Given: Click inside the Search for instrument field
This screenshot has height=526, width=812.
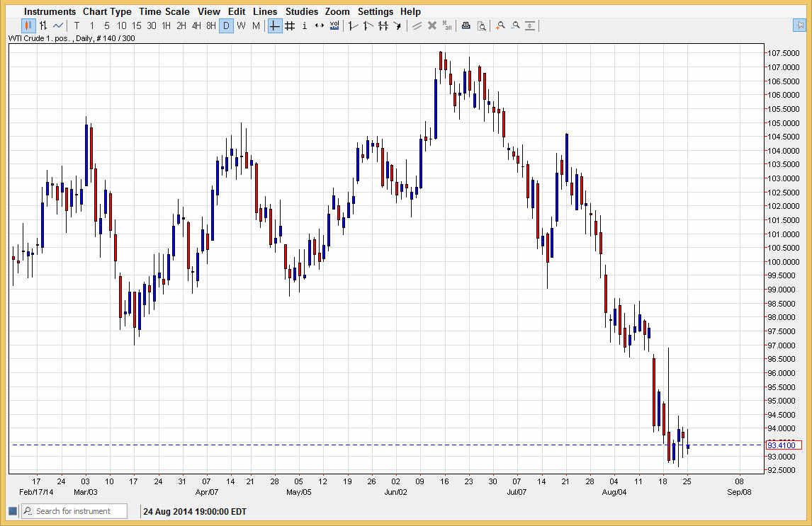Looking at the screenshot, I should click(x=78, y=510).
